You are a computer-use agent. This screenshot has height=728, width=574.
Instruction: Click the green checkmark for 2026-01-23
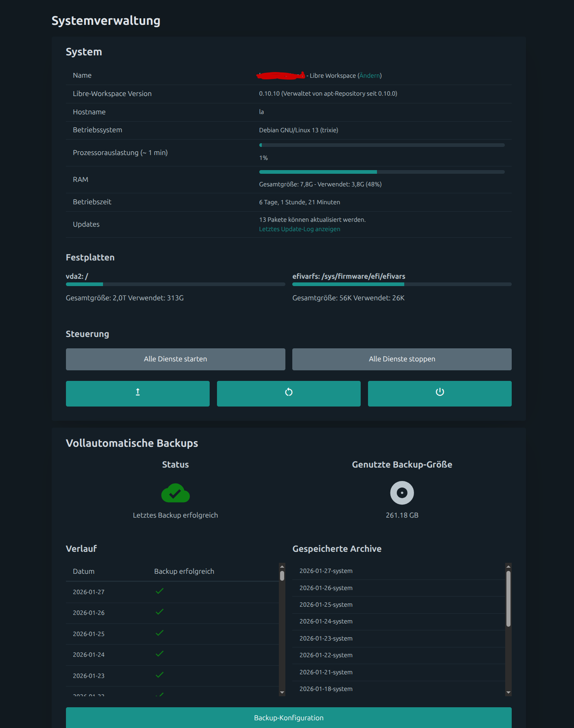pyautogui.click(x=160, y=675)
